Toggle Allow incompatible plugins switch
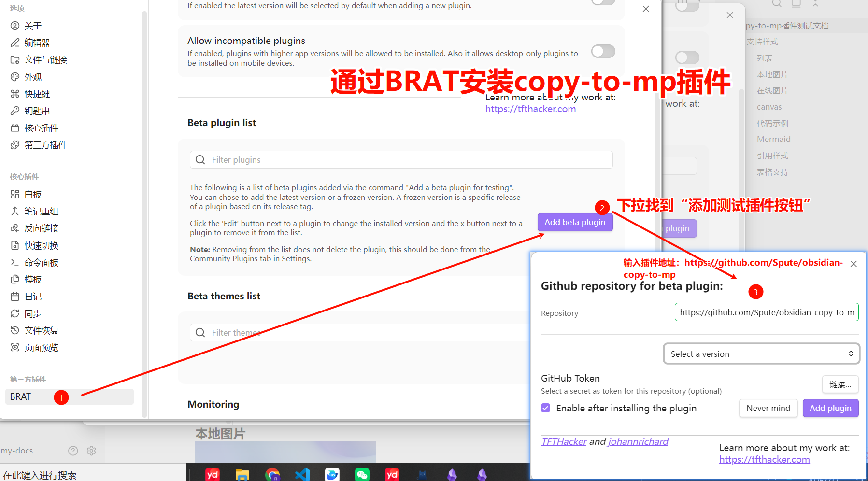The height and width of the screenshot is (481, 868). 603,51
